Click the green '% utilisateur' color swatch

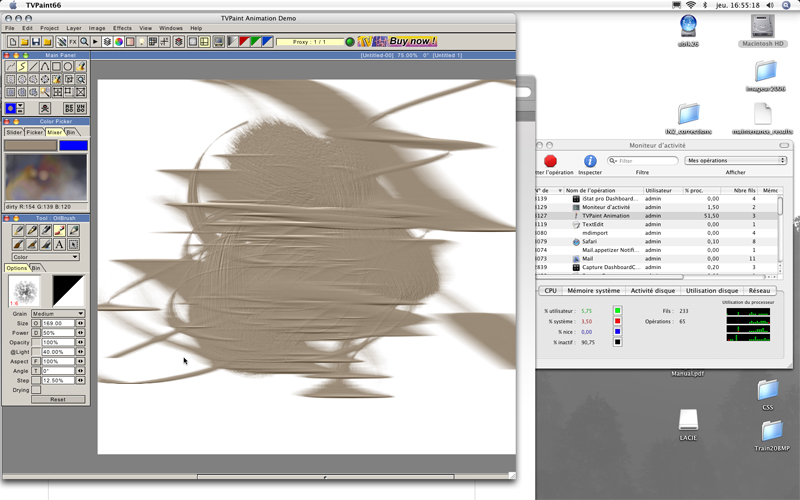[617, 311]
